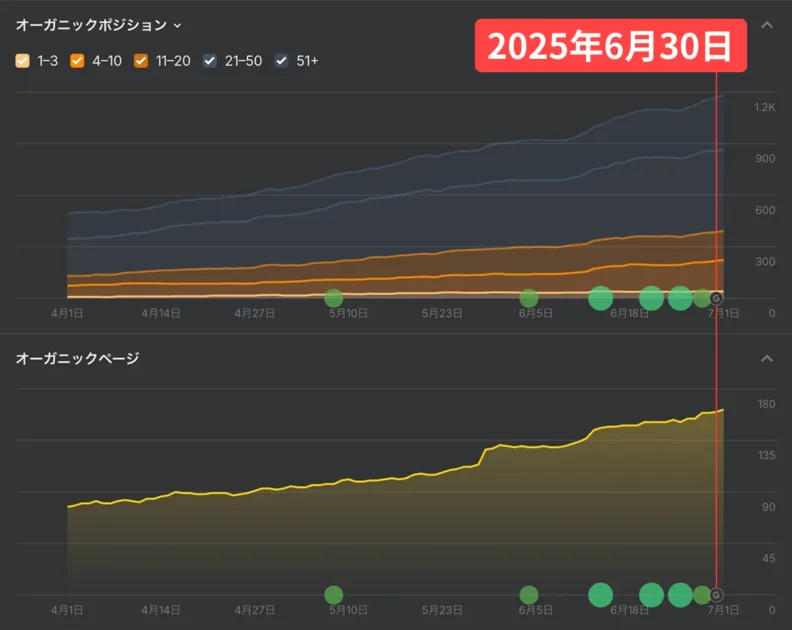792x630 pixels.
Task: Uncheck the 1-3 position range checkbox
Action: point(23,61)
